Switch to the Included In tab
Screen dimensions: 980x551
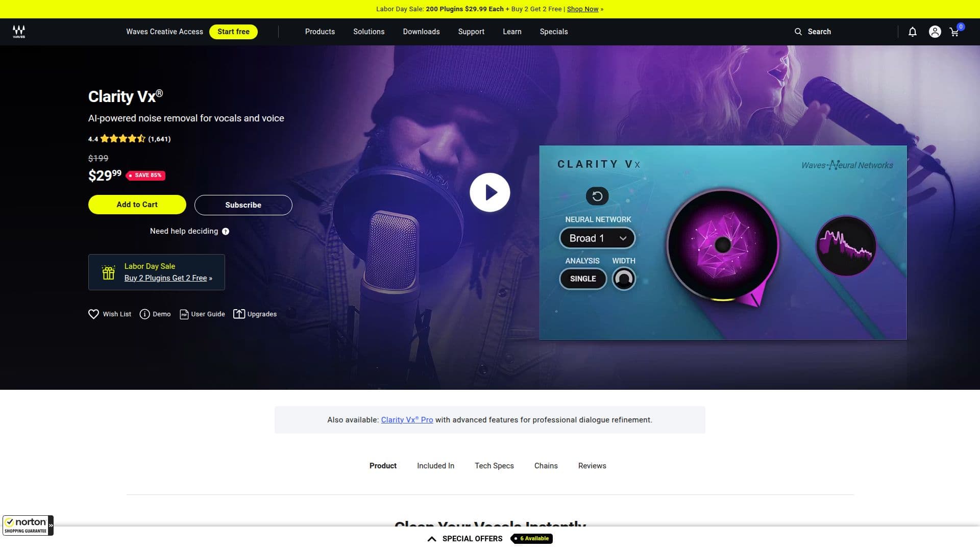click(x=435, y=466)
